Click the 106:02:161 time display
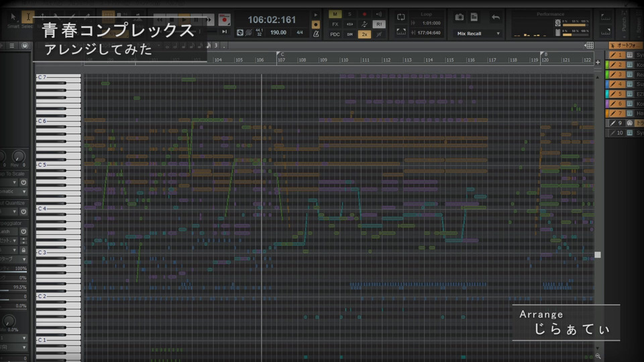This screenshot has width=644, height=362. (272, 19)
